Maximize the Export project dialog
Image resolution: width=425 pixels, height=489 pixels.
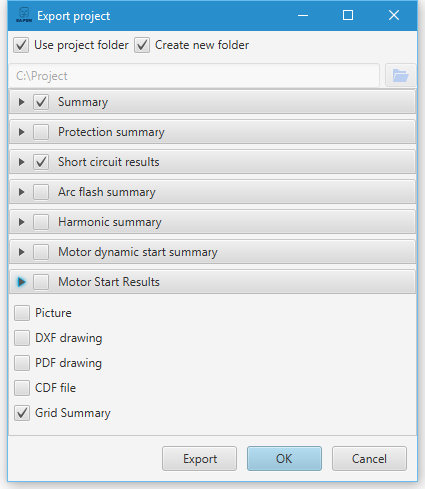(348, 15)
